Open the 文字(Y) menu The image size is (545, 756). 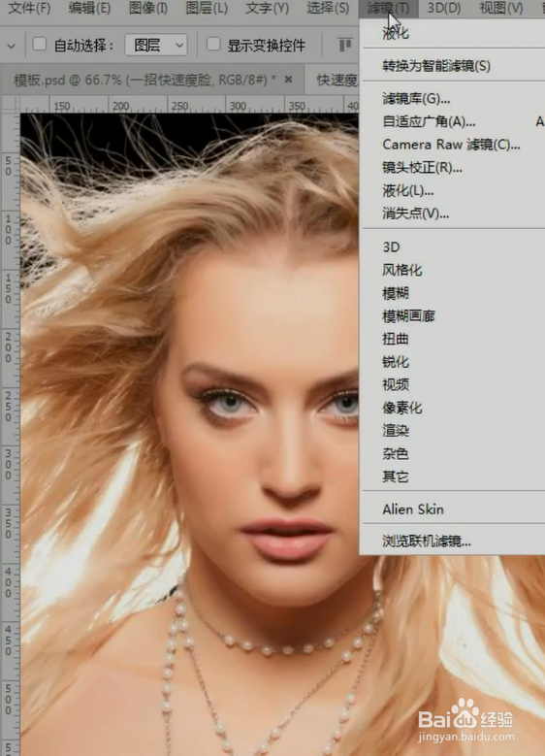[267, 8]
